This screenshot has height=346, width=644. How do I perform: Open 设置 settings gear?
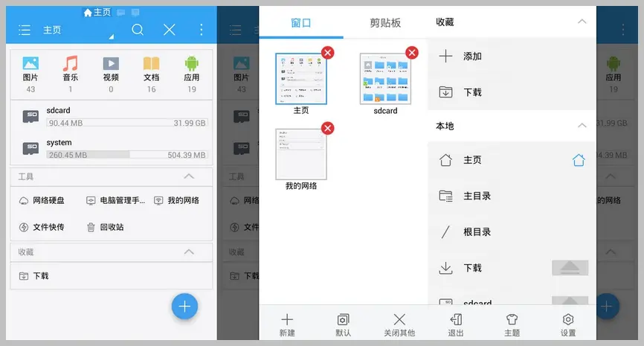tap(568, 325)
